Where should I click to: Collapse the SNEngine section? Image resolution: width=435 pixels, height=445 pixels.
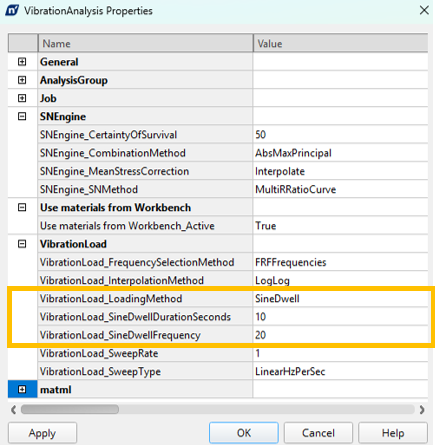click(x=22, y=116)
